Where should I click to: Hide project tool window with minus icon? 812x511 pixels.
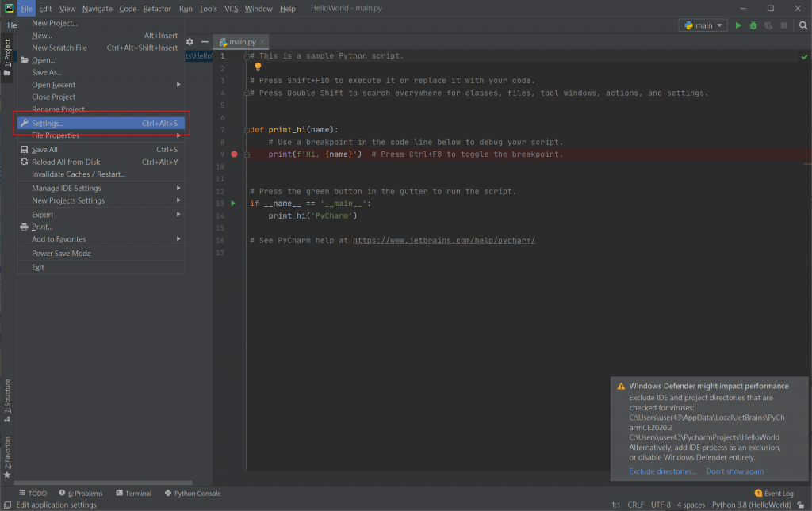point(205,42)
